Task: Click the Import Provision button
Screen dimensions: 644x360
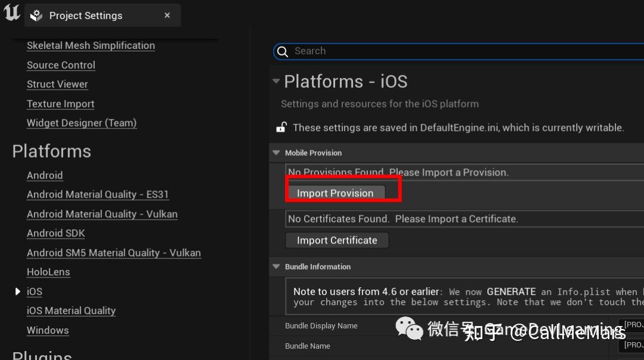Action: (x=336, y=193)
